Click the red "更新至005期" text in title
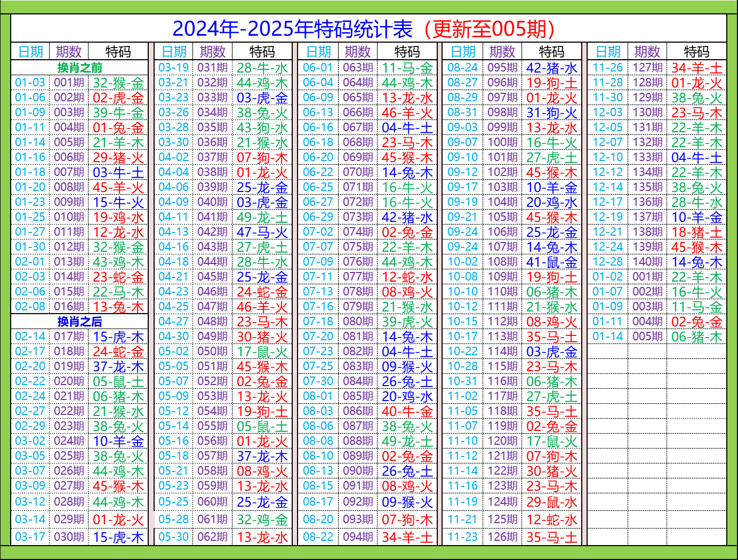This screenshot has width=738, height=560. 493,29
